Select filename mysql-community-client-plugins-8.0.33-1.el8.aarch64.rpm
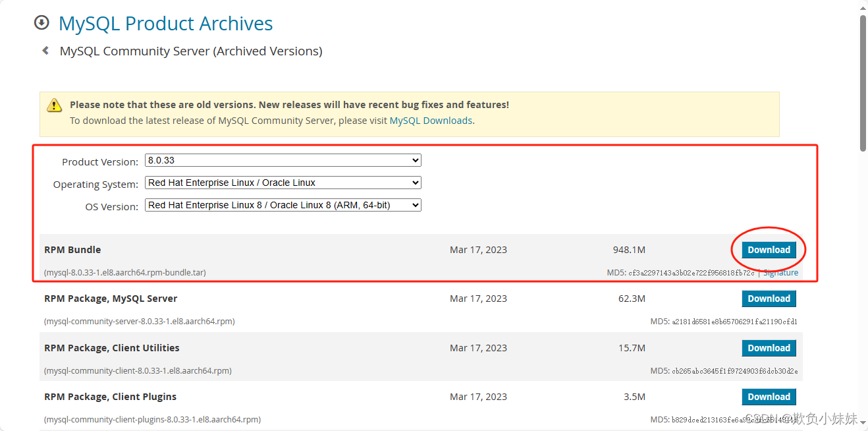This screenshot has height=431, width=868. tap(152, 419)
